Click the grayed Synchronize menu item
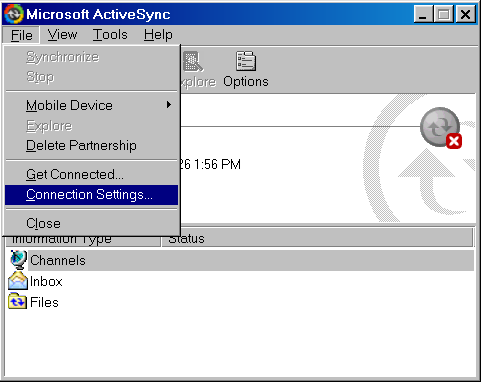This screenshot has height=382, width=481. point(91,57)
